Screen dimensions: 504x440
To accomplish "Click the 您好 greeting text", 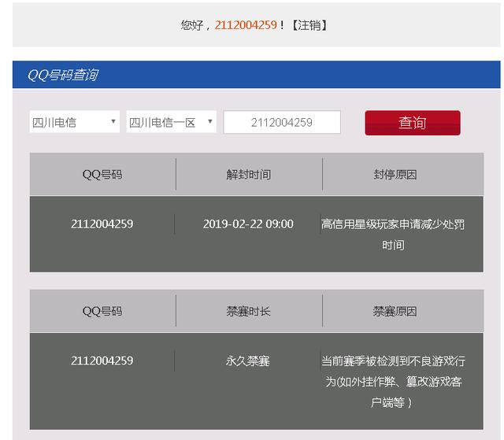I will (x=192, y=25).
